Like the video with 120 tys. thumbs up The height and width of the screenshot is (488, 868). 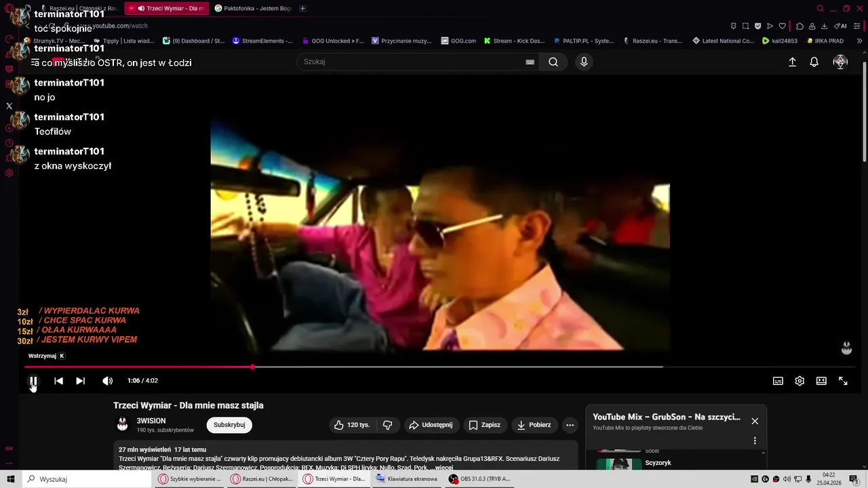tap(352, 425)
